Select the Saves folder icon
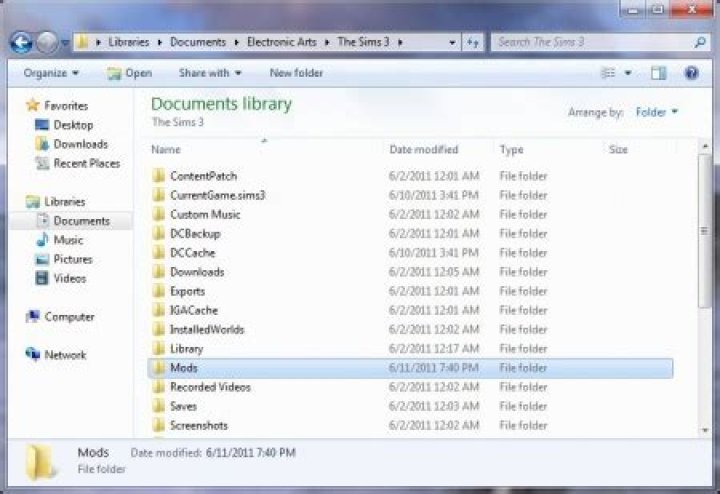 point(158,406)
